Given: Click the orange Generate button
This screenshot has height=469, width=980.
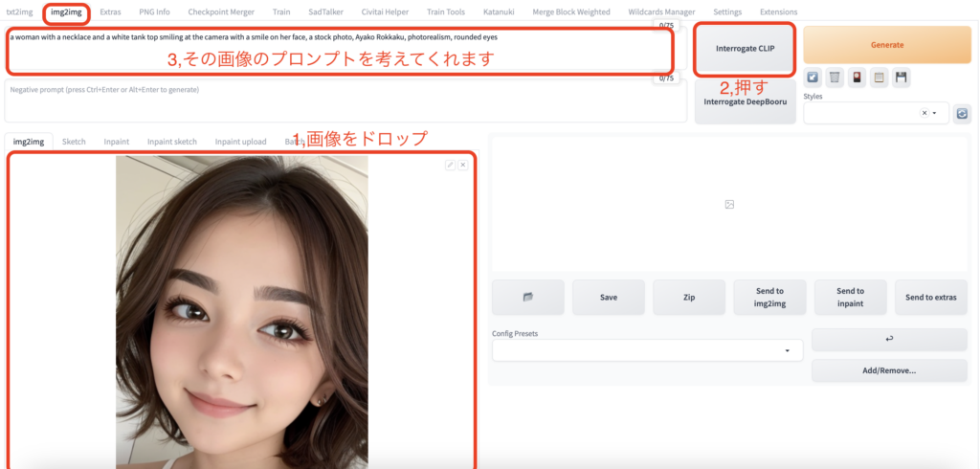Looking at the screenshot, I should [x=887, y=44].
